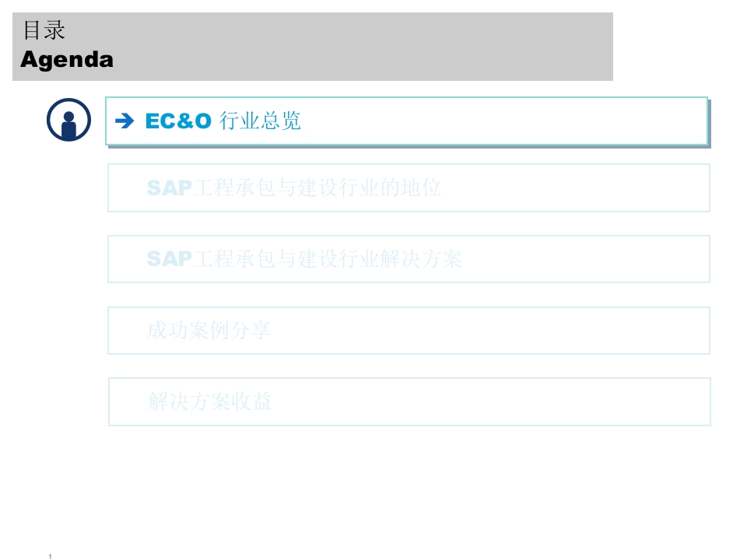Click the 工程承包与建设行业的地位 faded text
Viewport: 747px width, 560px height.
317,187
